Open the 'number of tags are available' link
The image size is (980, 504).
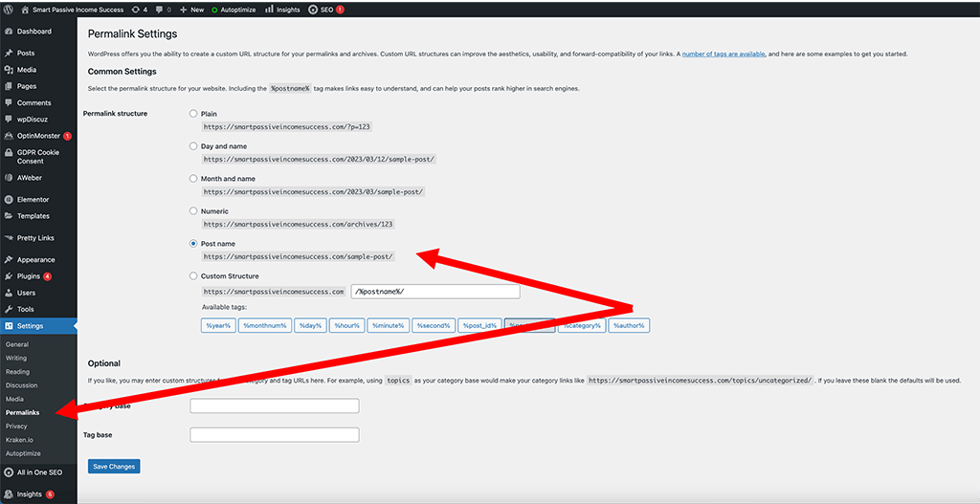(x=724, y=55)
